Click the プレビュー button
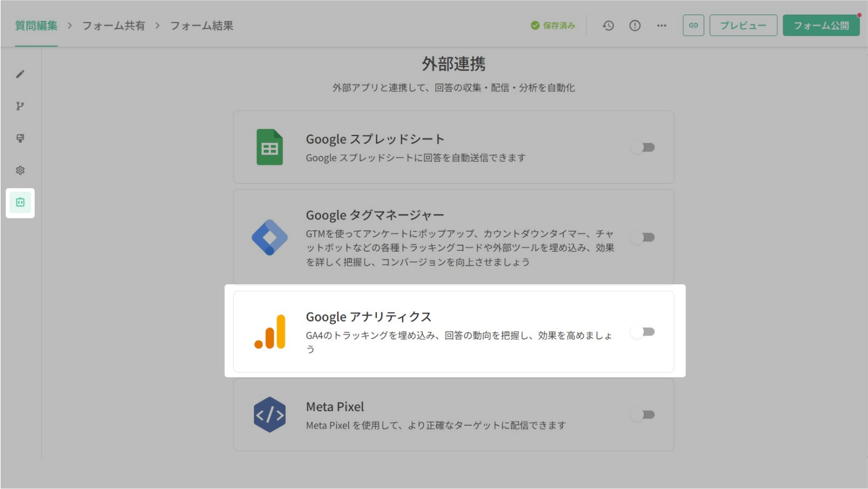 click(x=744, y=26)
